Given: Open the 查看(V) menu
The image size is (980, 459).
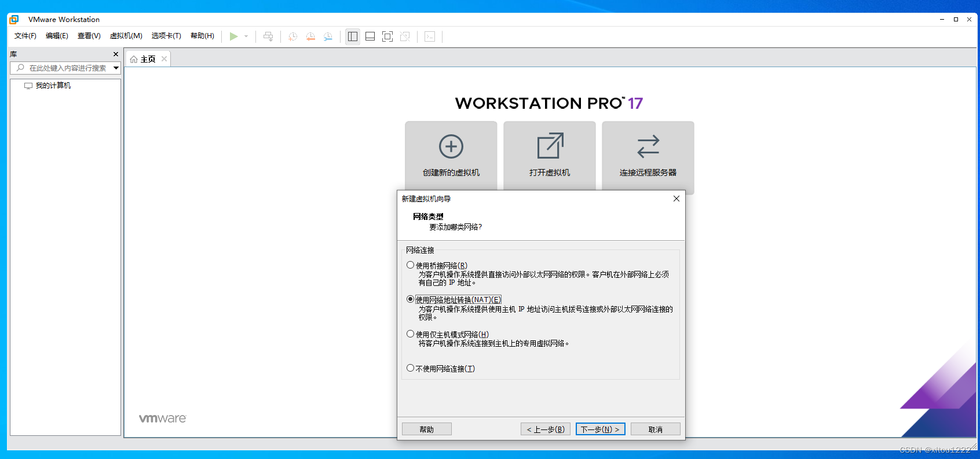Looking at the screenshot, I should click(x=89, y=36).
